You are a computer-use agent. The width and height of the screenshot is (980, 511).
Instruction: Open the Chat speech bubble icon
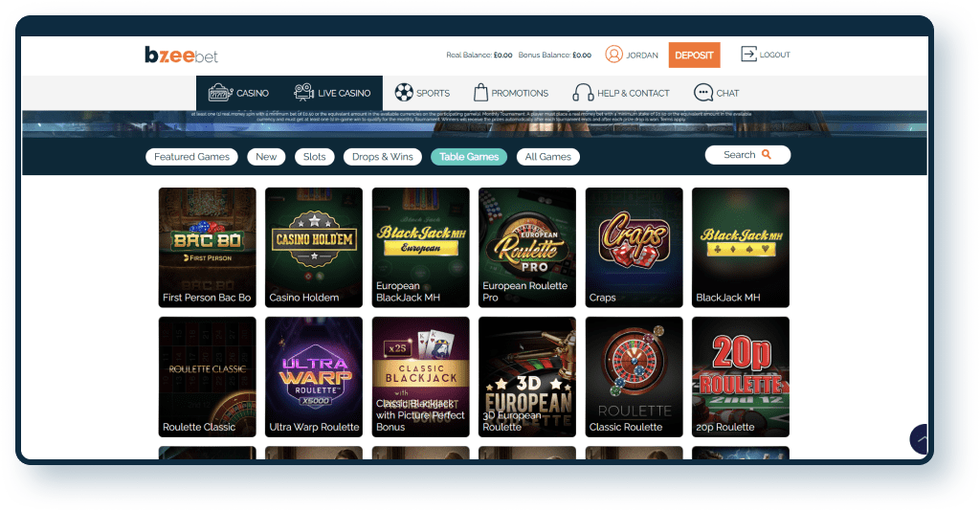[x=703, y=93]
